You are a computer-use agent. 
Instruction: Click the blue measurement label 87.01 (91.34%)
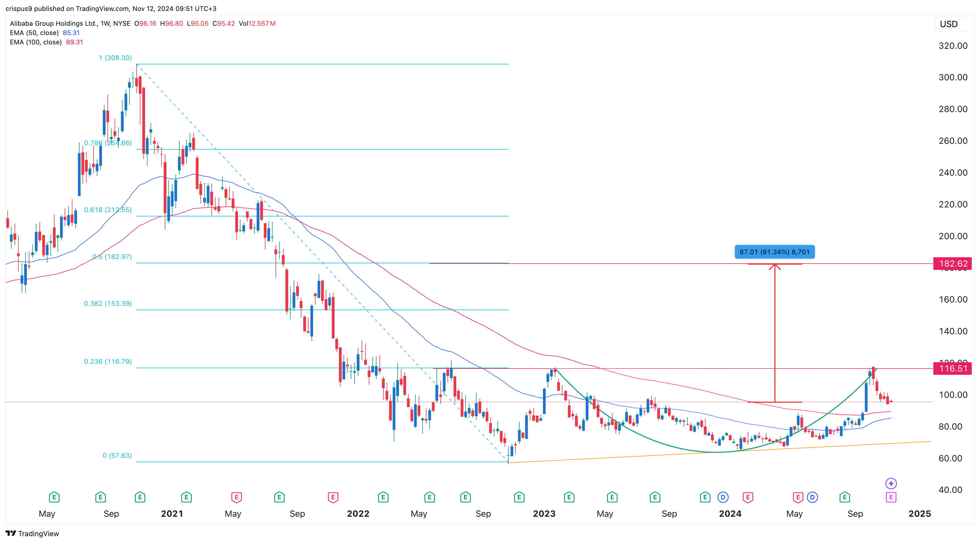pos(775,252)
